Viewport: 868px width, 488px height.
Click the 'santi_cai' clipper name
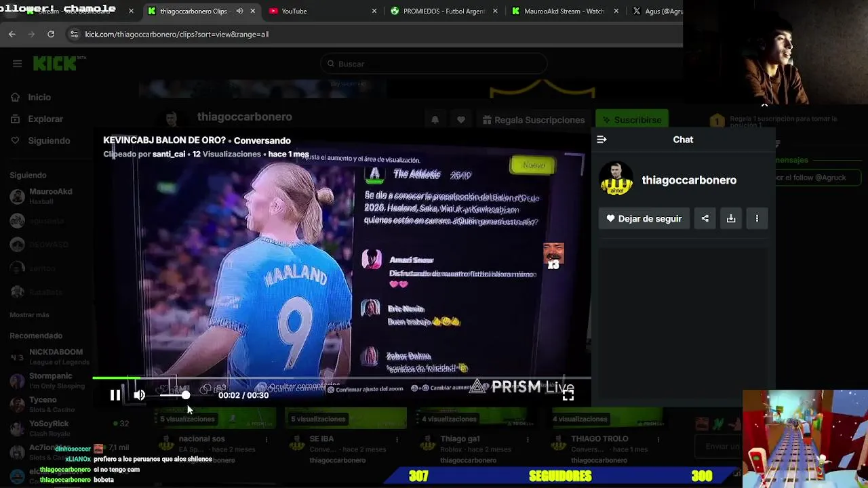point(169,155)
